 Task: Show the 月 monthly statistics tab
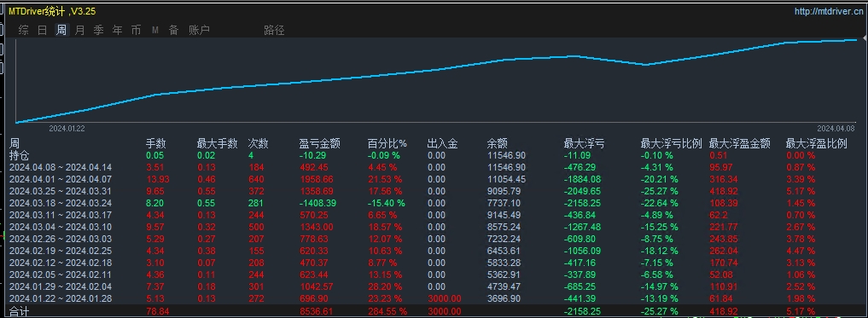click(79, 31)
